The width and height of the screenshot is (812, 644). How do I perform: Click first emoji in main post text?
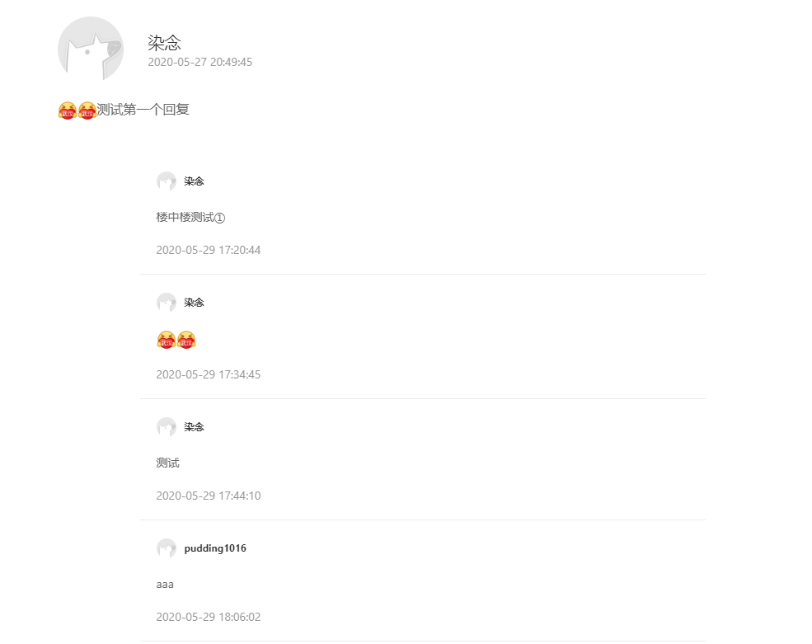pyautogui.click(x=68, y=110)
